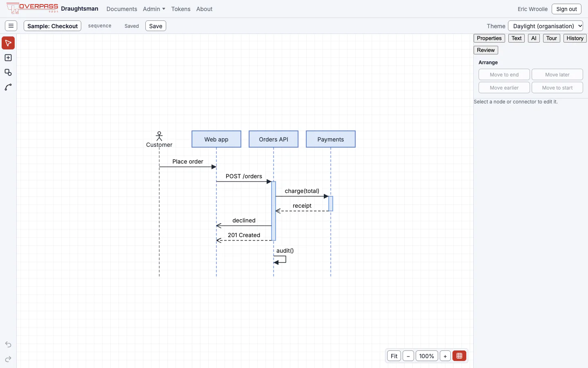This screenshot has height=368, width=588.
Task: Open the AI tab
Action: coord(534,38)
